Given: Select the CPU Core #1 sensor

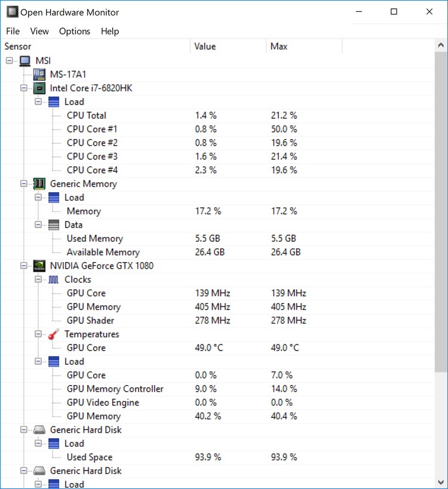Looking at the screenshot, I should coord(218,129).
